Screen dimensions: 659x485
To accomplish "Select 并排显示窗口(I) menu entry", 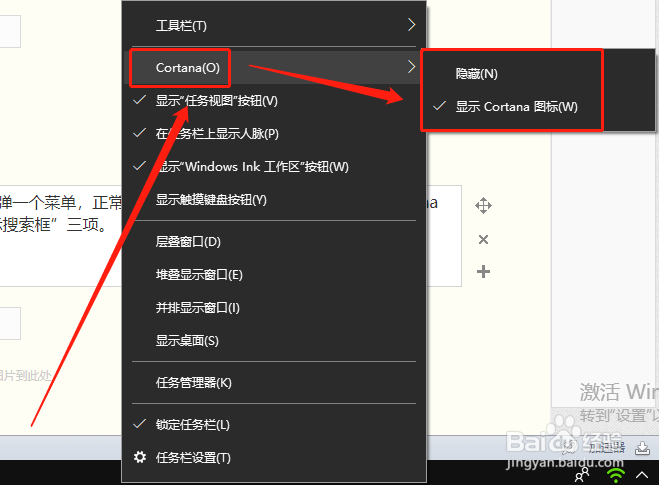I will pyautogui.click(x=274, y=308).
